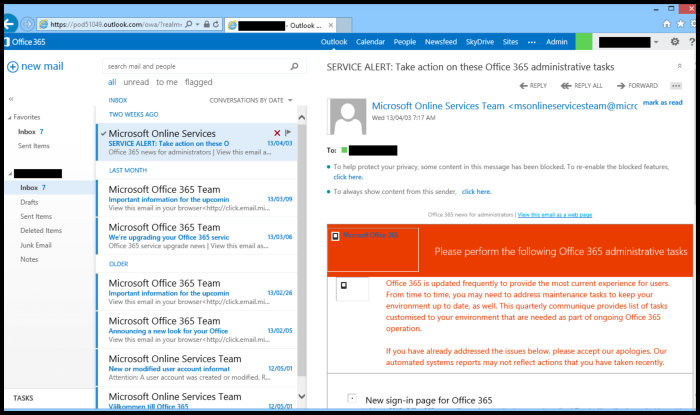Show unread messages filter

136,82
